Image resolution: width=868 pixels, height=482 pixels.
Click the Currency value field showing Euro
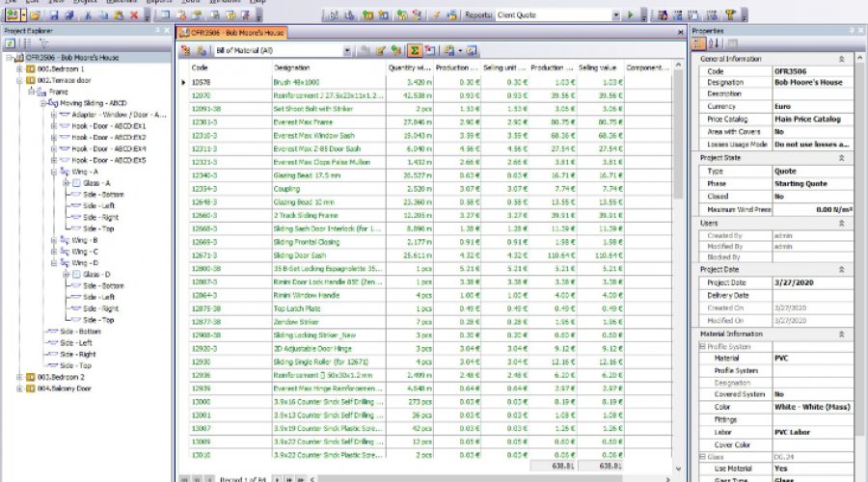pyautogui.click(x=813, y=106)
